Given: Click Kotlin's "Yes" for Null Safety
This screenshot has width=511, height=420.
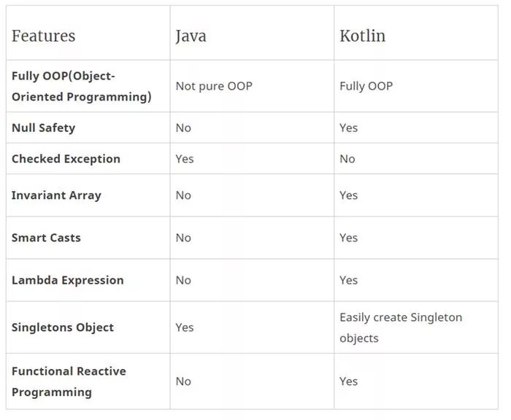Looking at the screenshot, I should (349, 128).
